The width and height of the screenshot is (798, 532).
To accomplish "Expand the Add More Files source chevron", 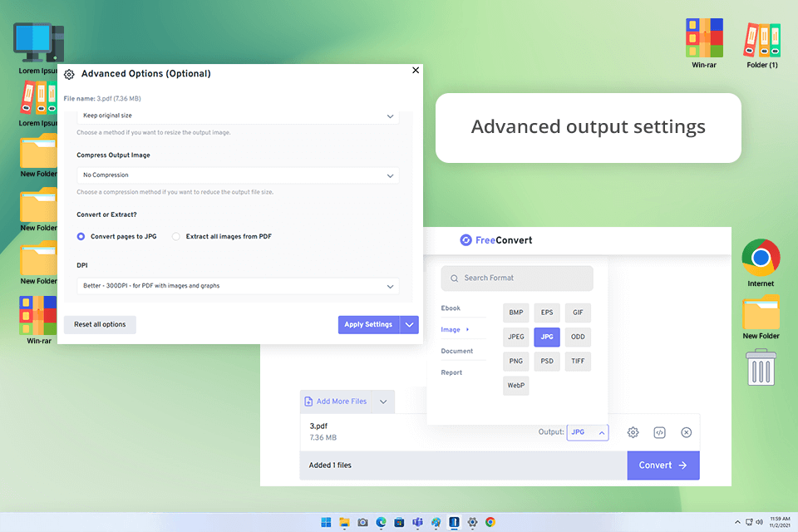I will [x=383, y=401].
